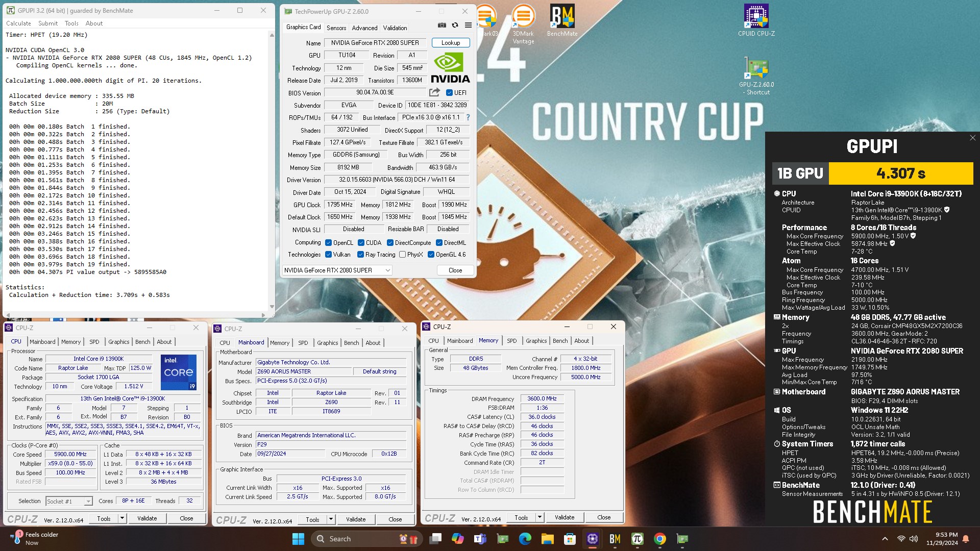This screenshot has width=980, height=551.
Task: Toggle the UEFI checkbox in GPU-Z
Action: pyautogui.click(x=449, y=93)
